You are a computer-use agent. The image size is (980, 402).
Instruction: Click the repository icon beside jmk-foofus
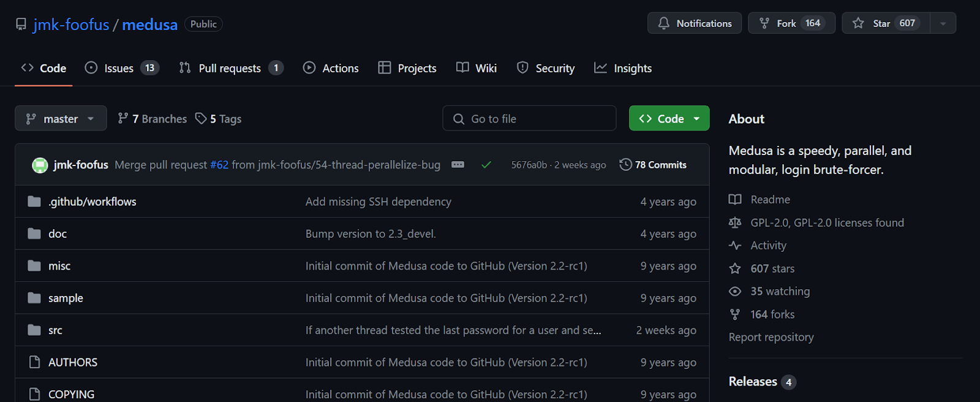[x=21, y=25]
